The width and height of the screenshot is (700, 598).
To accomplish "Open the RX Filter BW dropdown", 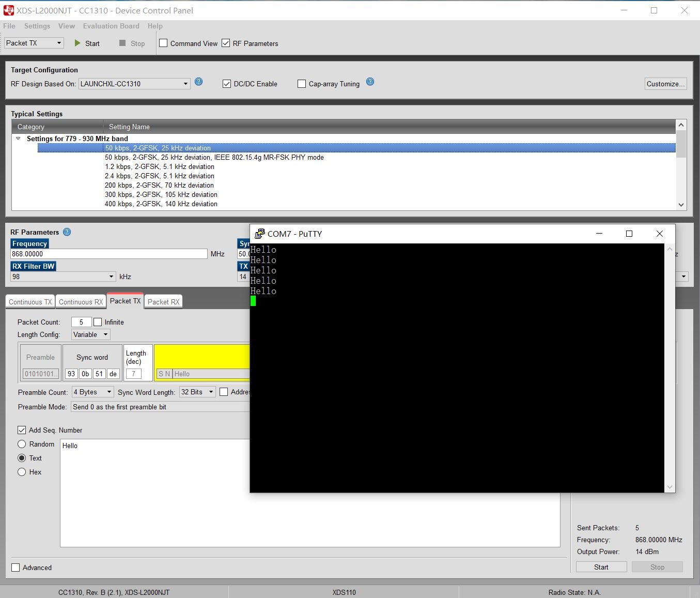I will coord(63,277).
